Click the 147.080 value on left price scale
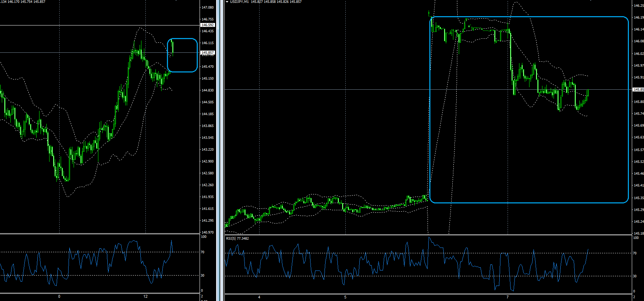644x301 pixels. click(x=207, y=8)
